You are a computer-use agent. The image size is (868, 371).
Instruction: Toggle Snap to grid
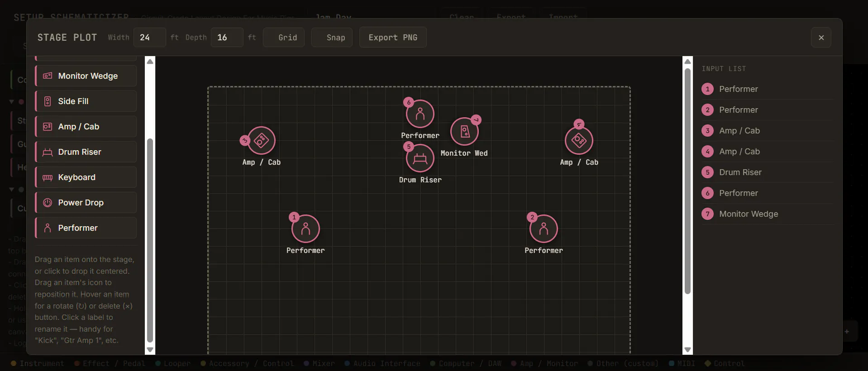click(332, 38)
